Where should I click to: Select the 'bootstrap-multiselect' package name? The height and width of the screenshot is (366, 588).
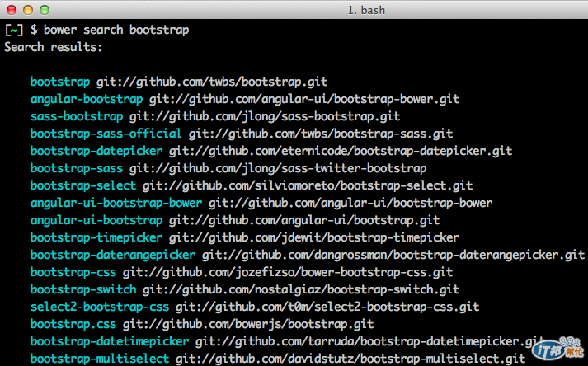(x=100, y=358)
